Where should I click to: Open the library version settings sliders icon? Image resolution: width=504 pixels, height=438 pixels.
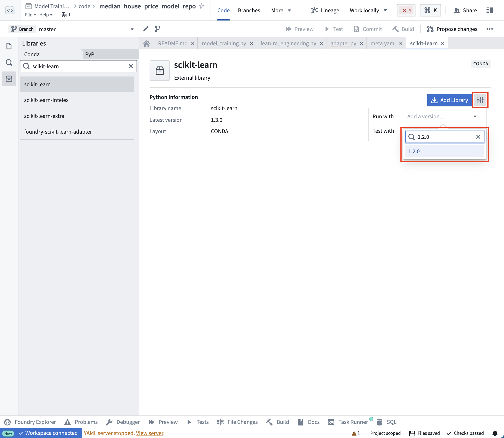(480, 100)
